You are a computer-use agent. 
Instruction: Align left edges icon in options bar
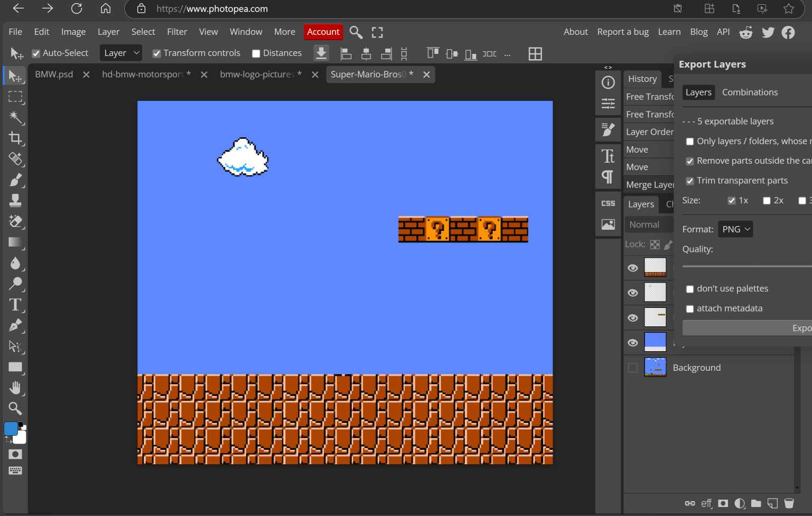[346, 53]
